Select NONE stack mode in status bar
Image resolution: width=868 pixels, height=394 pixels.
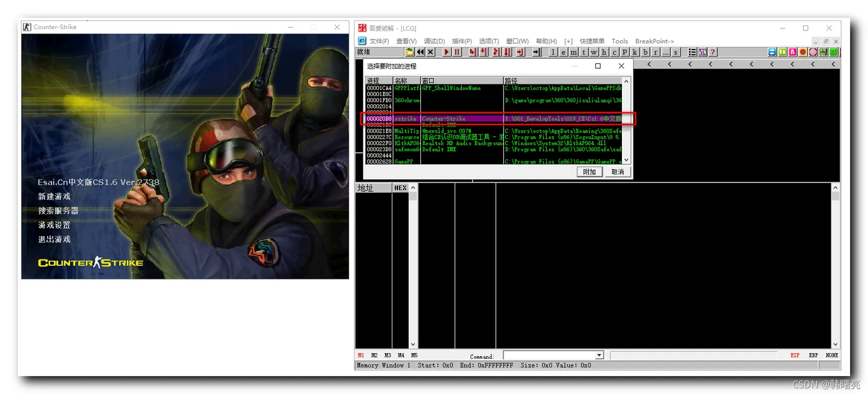click(832, 356)
